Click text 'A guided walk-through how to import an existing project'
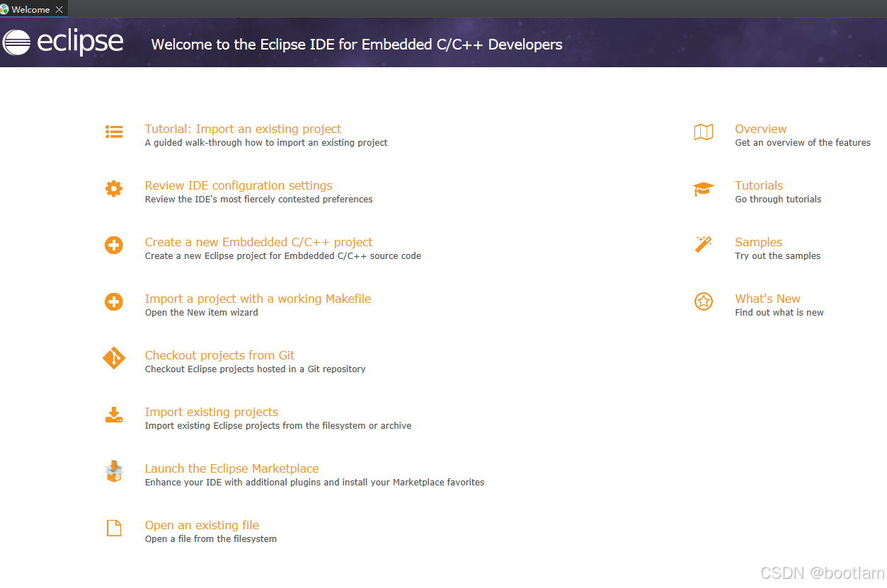 click(266, 142)
